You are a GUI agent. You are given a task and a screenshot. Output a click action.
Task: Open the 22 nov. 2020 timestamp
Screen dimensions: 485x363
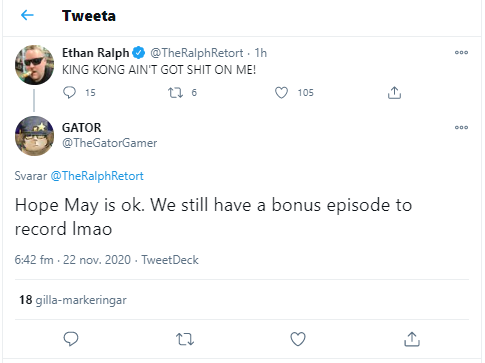pyautogui.click(x=97, y=260)
